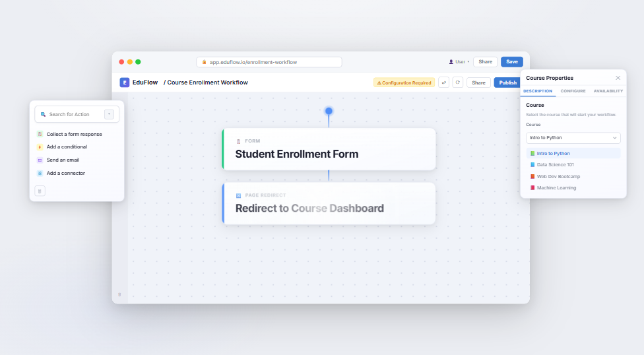The height and width of the screenshot is (355, 644).
Task: Choose Collect a form response action
Action: (77, 134)
